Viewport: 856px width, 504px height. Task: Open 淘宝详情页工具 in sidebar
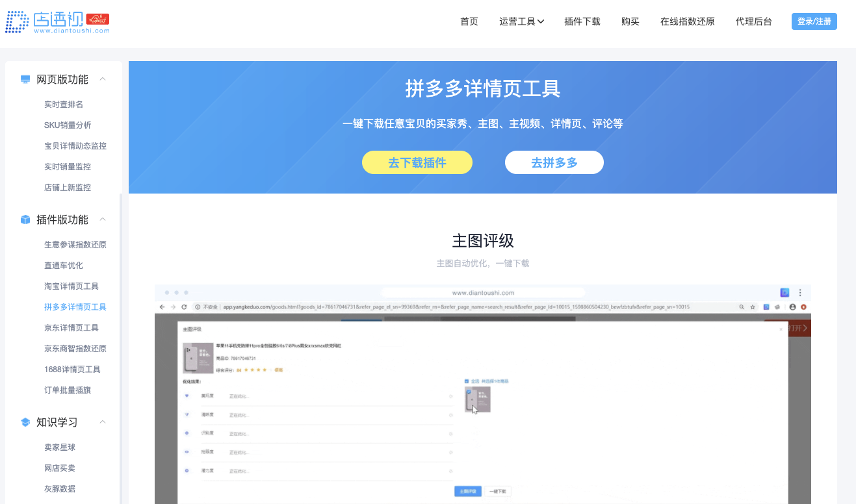(x=71, y=286)
